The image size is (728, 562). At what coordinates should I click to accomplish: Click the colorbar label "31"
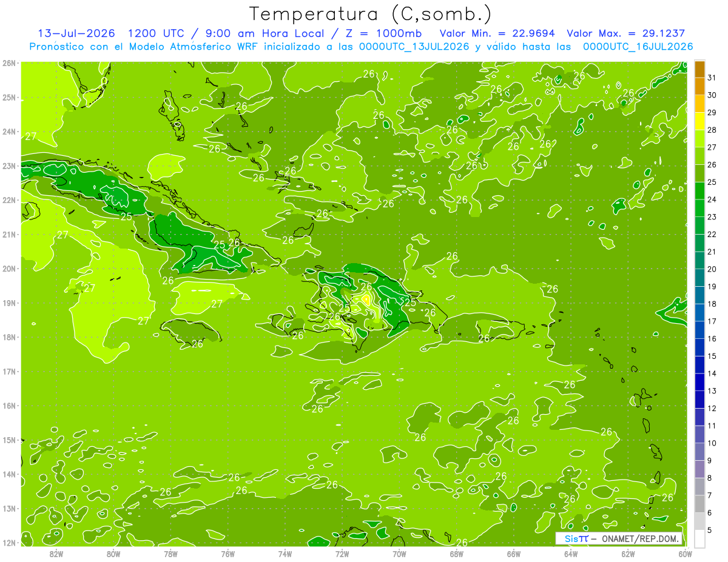coord(712,78)
